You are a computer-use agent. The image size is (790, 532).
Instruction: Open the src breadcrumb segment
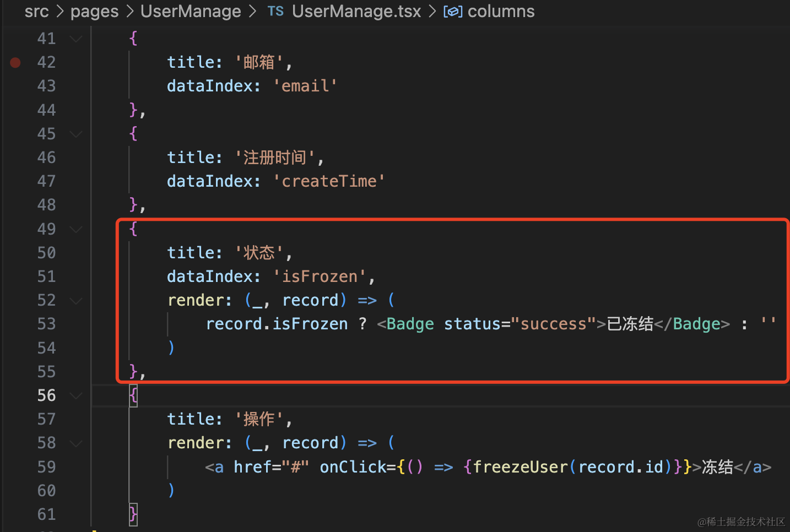36,12
